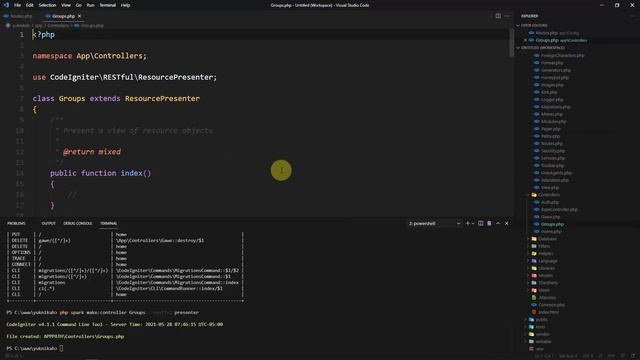640x360 pixels.
Task: Expand the Filters folder
Action: (544, 247)
